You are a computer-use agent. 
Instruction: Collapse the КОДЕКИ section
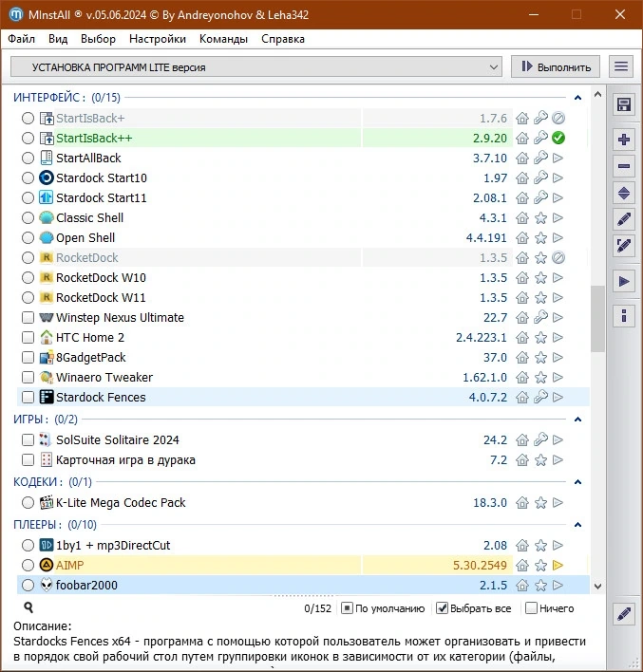(x=577, y=482)
